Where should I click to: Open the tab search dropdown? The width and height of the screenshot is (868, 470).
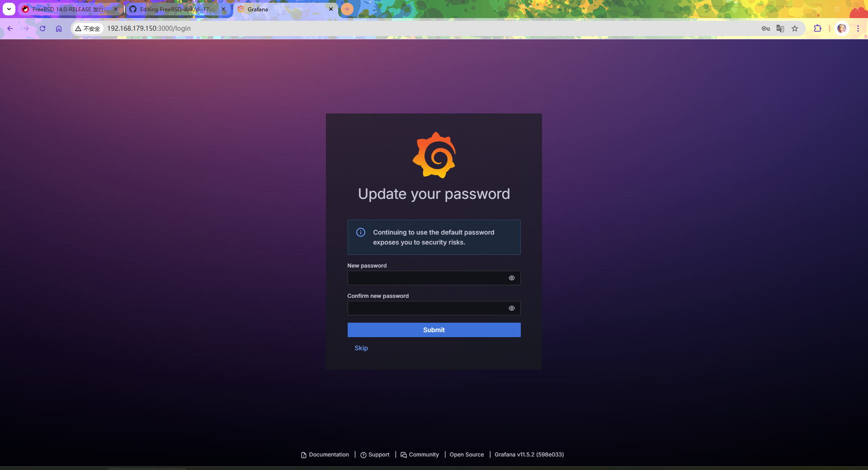(9, 9)
